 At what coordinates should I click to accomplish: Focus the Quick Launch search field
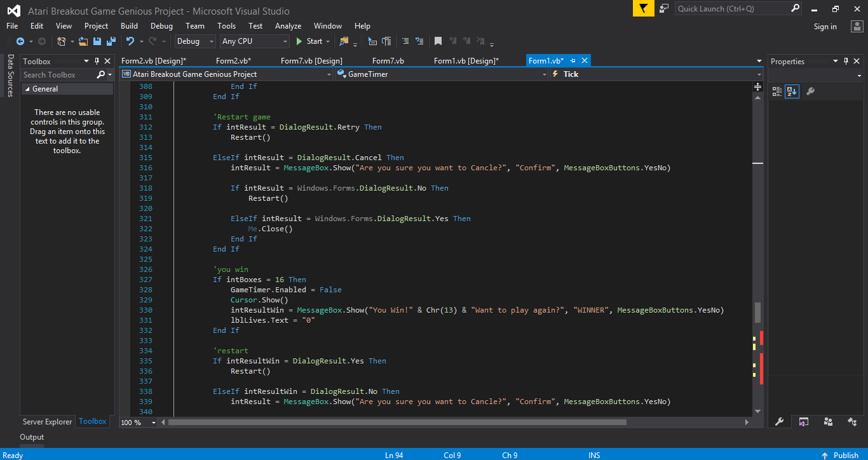tap(732, 8)
